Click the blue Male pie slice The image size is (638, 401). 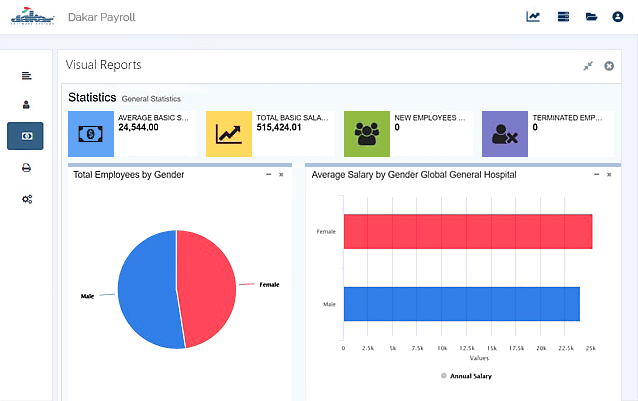(146, 289)
